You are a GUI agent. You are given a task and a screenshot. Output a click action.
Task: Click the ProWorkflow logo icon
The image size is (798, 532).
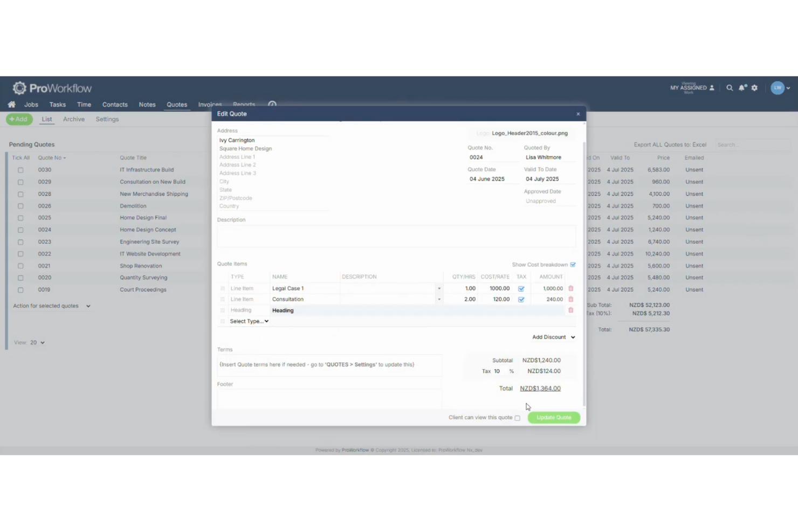pos(19,87)
